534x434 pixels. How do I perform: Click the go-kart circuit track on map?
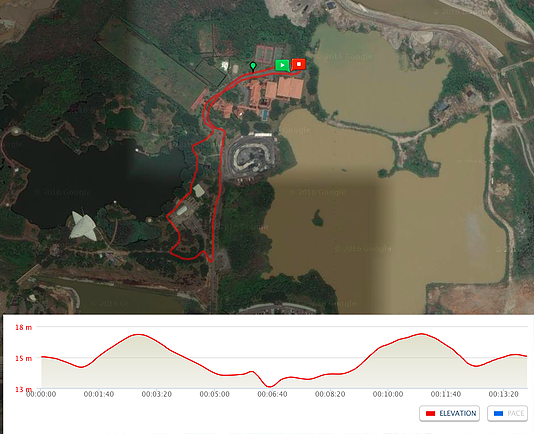coord(250,156)
